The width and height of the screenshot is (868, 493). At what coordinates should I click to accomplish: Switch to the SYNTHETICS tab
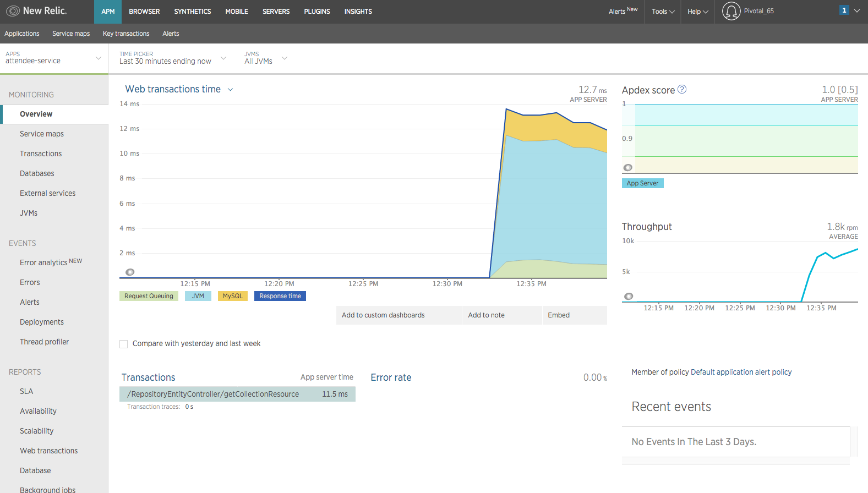point(193,12)
